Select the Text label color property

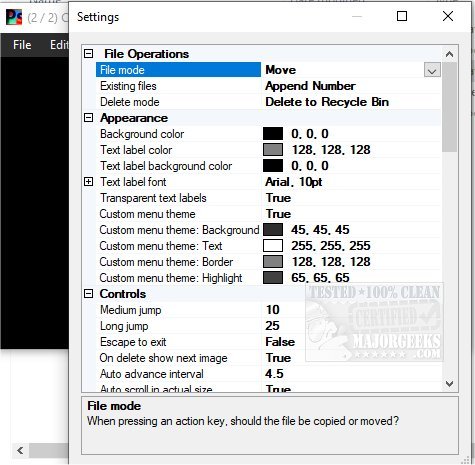click(x=136, y=150)
